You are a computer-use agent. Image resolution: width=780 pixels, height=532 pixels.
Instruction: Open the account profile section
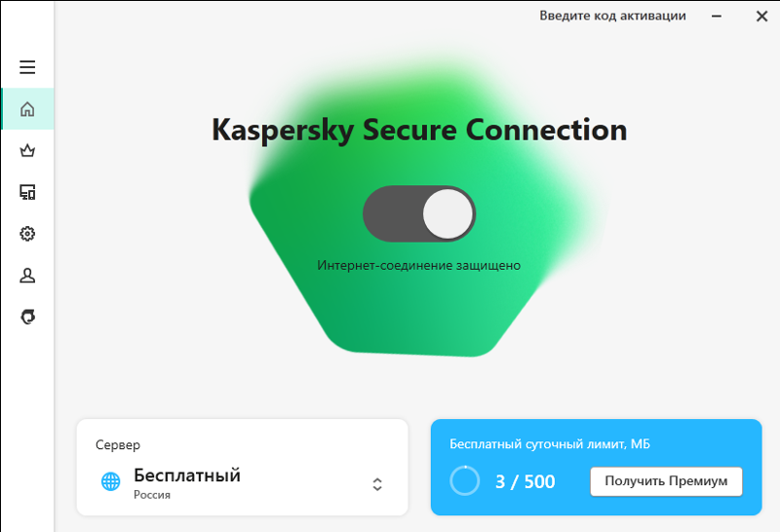[27, 276]
